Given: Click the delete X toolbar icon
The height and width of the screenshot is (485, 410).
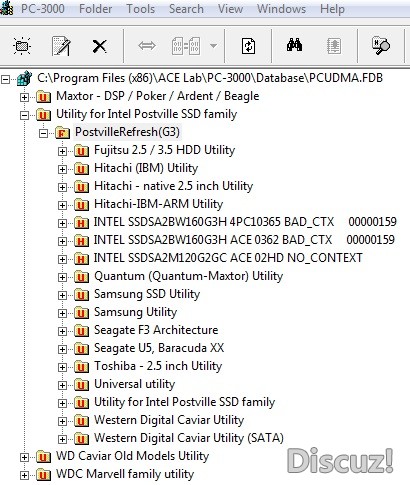Looking at the screenshot, I should click(x=99, y=46).
